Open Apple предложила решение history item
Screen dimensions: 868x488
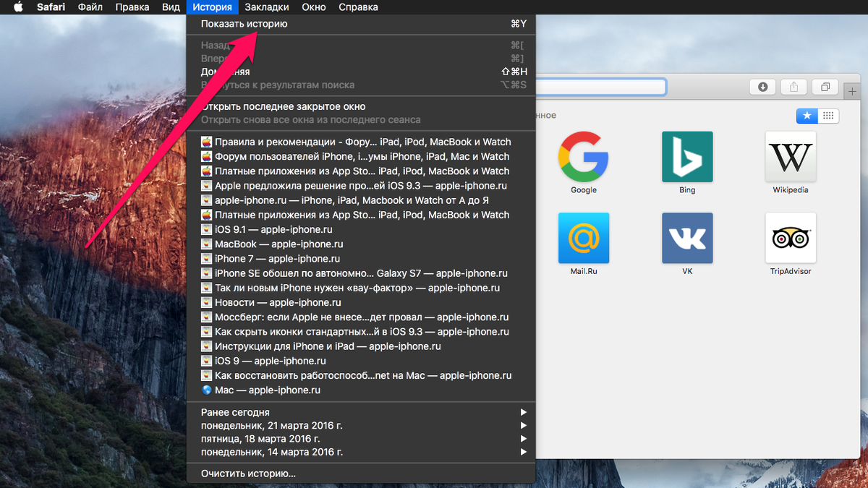point(361,185)
